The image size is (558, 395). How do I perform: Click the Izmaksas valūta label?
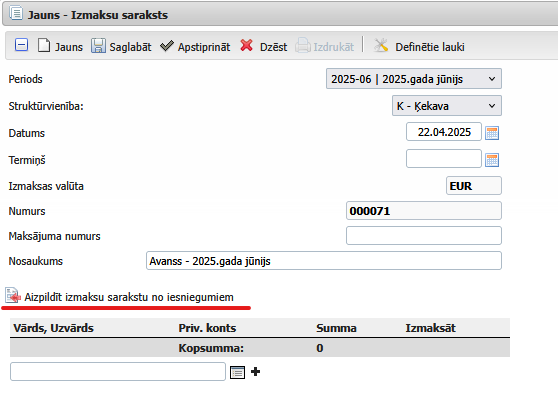coord(46,186)
